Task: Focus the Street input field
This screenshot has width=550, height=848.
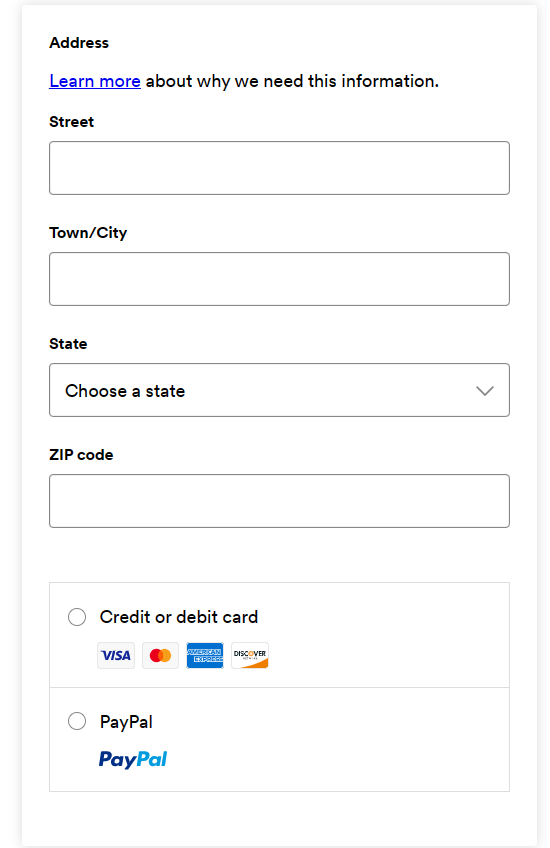Action: coord(279,168)
